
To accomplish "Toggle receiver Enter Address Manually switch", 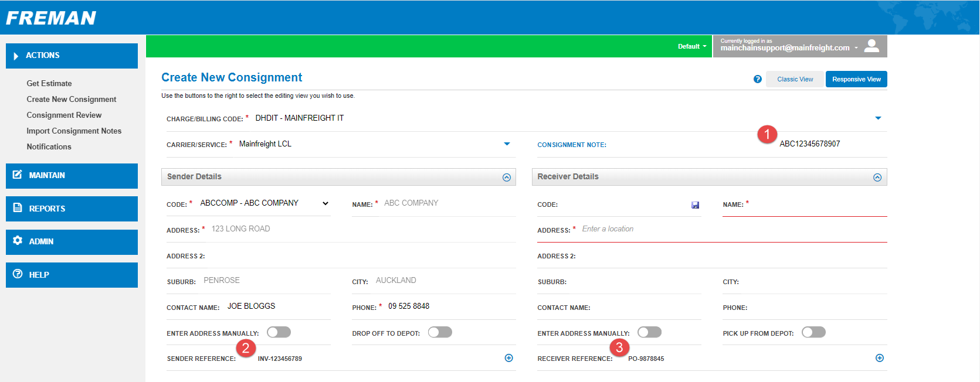I will coord(649,332).
